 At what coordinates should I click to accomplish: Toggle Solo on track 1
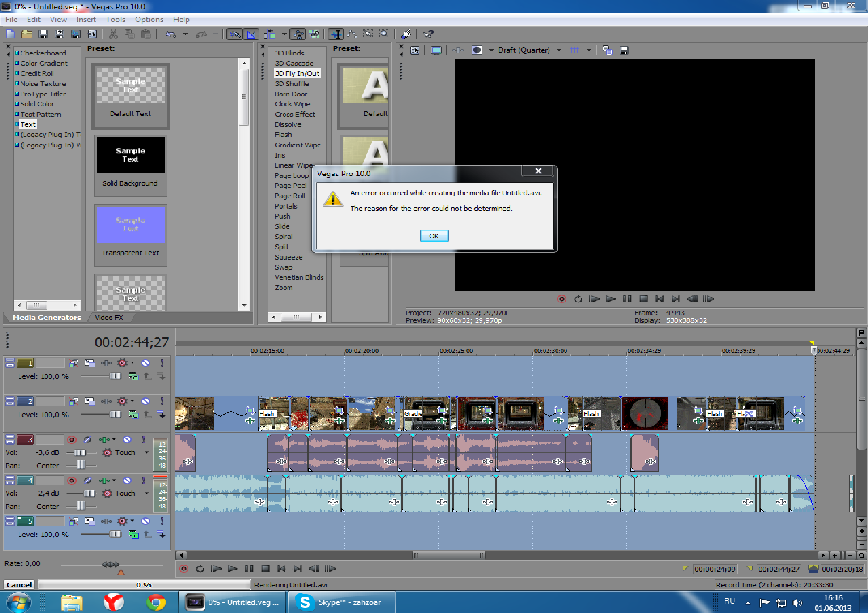click(162, 363)
